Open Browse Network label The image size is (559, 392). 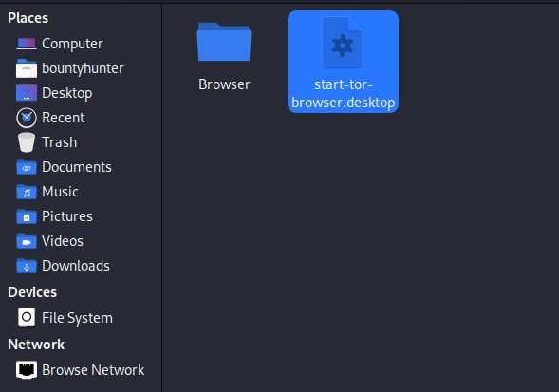tap(93, 370)
